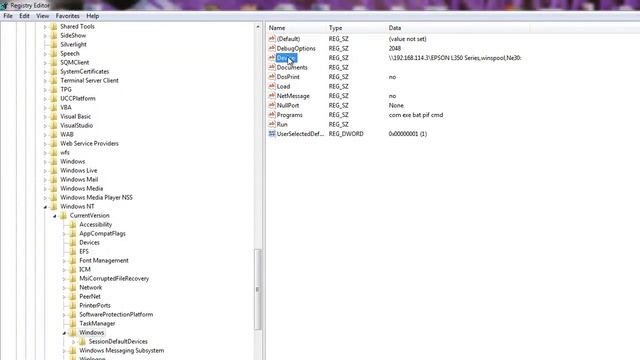Select the Accessibility key
Image resolution: width=640 pixels, height=360 pixels.
[96, 224]
